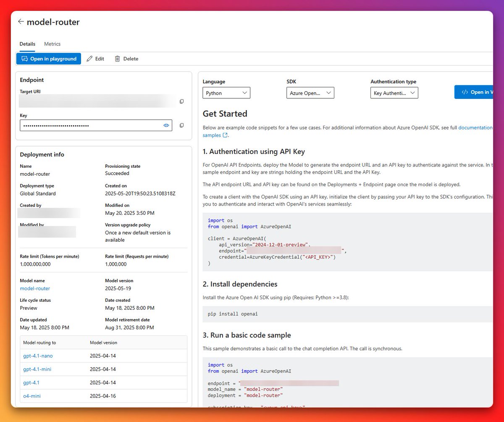This screenshot has width=504, height=422.
Task: Open the gpt-4.1 model link
Action: pos(31,382)
